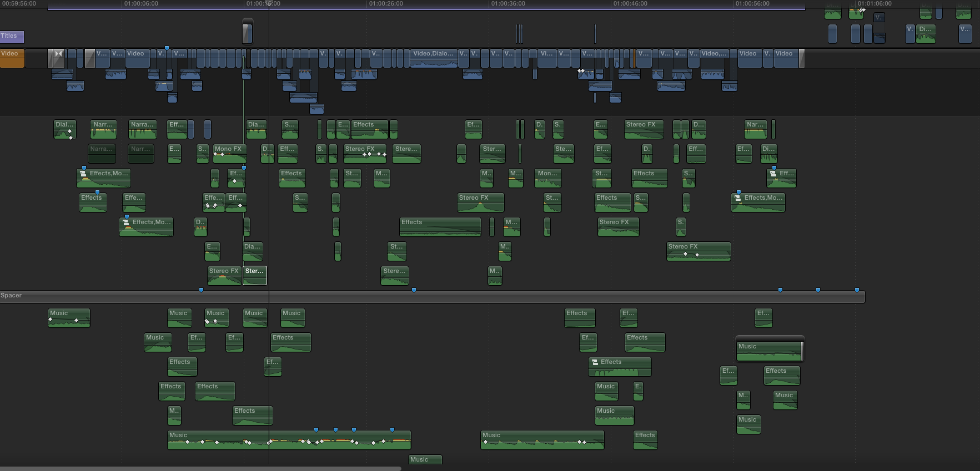The width and height of the screenshot is (980, 471).
Task: Click the first keyframe on the Mono FX clip
Action: point(215,154)
